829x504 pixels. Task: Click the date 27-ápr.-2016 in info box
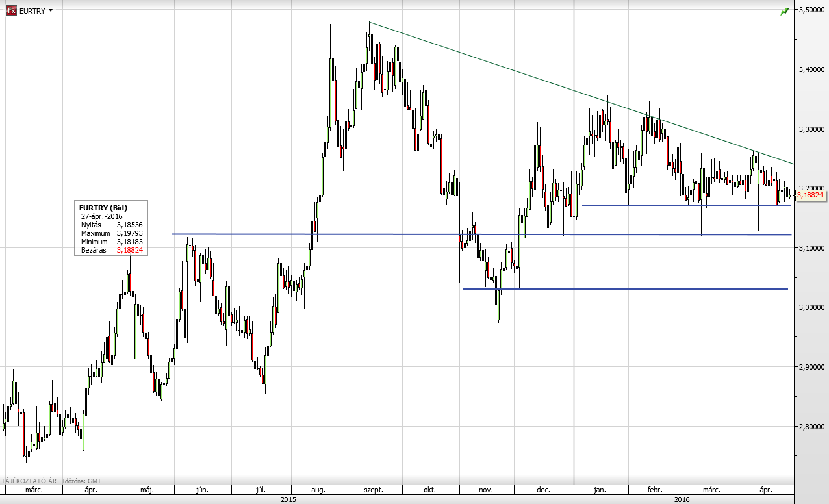pyautogui.click(x=102, y=216)
